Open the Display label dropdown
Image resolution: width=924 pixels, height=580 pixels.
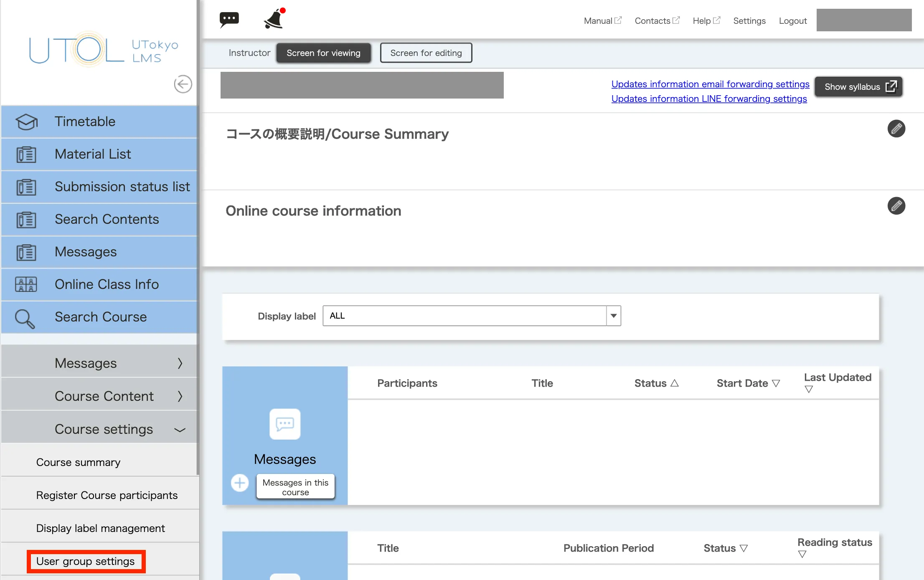pos(613,316)
